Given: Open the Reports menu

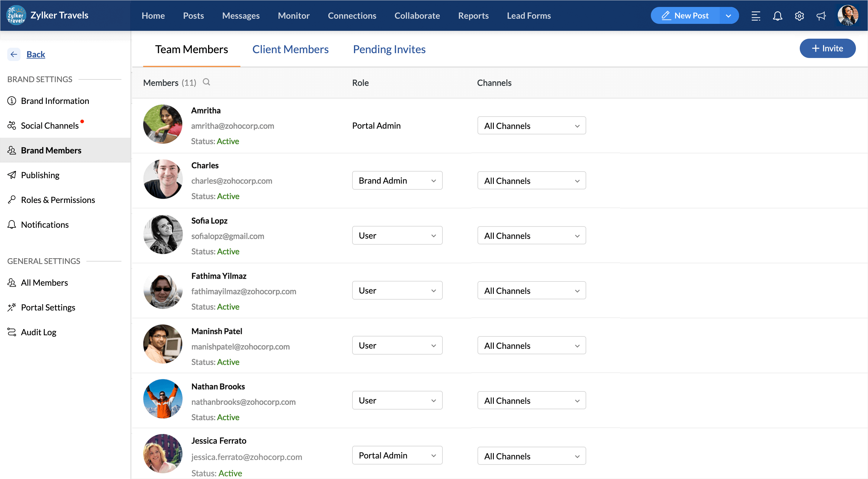Looking at the screenshot, I should (x=473, y=16).
